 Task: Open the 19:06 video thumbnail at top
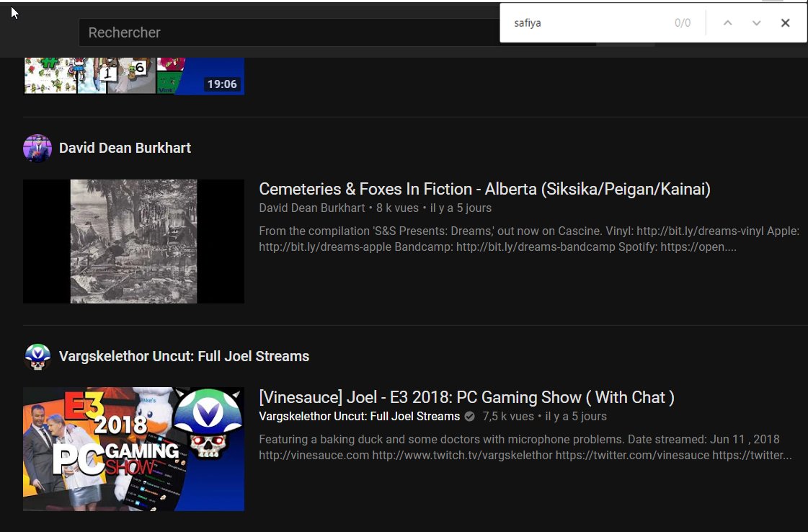pos(133,76)
